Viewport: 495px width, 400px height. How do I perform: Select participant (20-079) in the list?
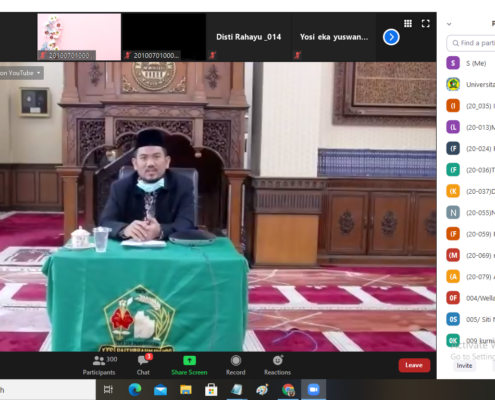470,276
